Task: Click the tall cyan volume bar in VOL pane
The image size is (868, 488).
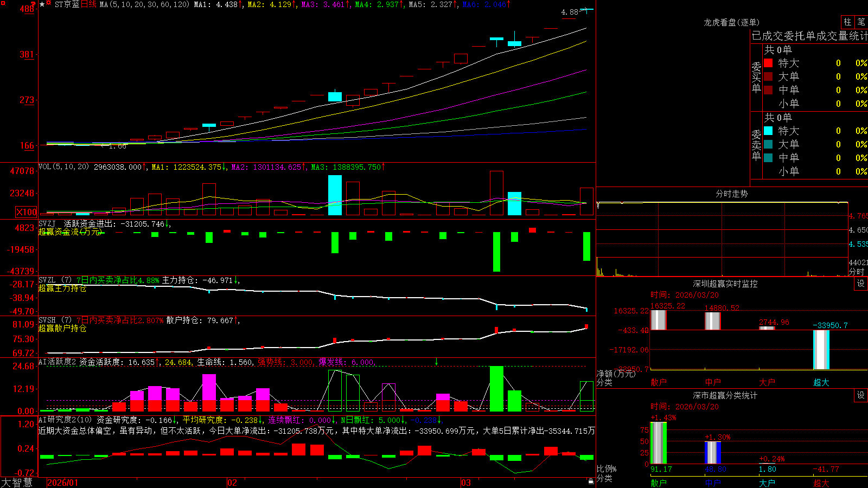Action: (335, 195)
